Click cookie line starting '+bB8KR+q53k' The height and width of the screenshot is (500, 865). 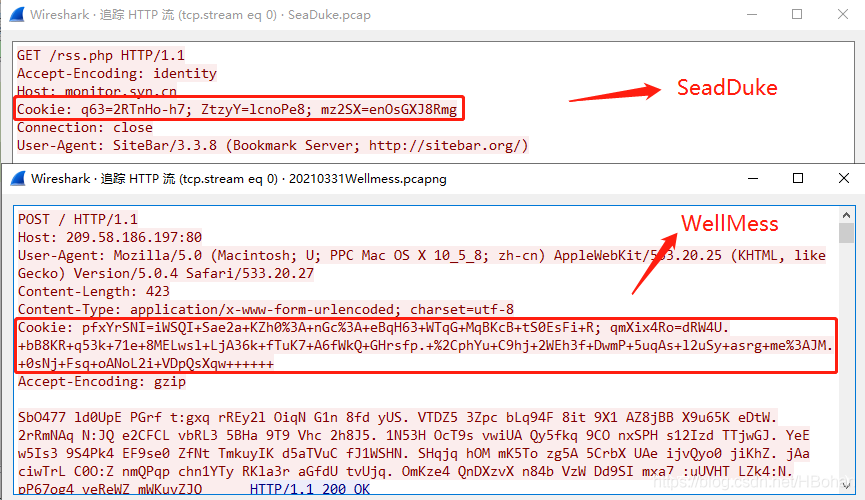pyautogui.click(x=425, y=345)
